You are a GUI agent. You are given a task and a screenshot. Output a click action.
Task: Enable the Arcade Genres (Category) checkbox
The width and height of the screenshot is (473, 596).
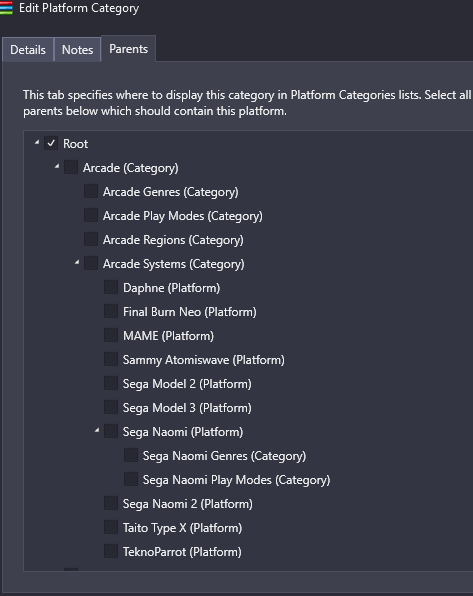[x=91, y=191]
